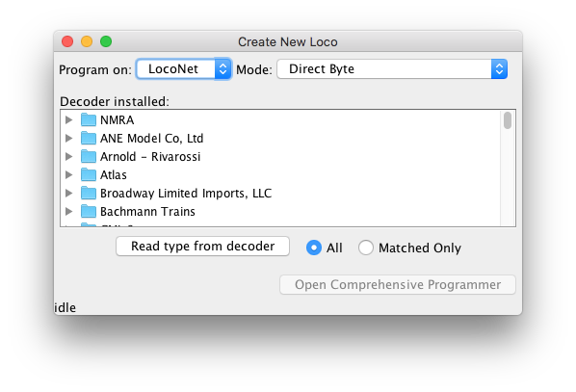The width and height of the screenshot is (576, 392).
Task: Select the All radio button
Action: pos(314,248)
